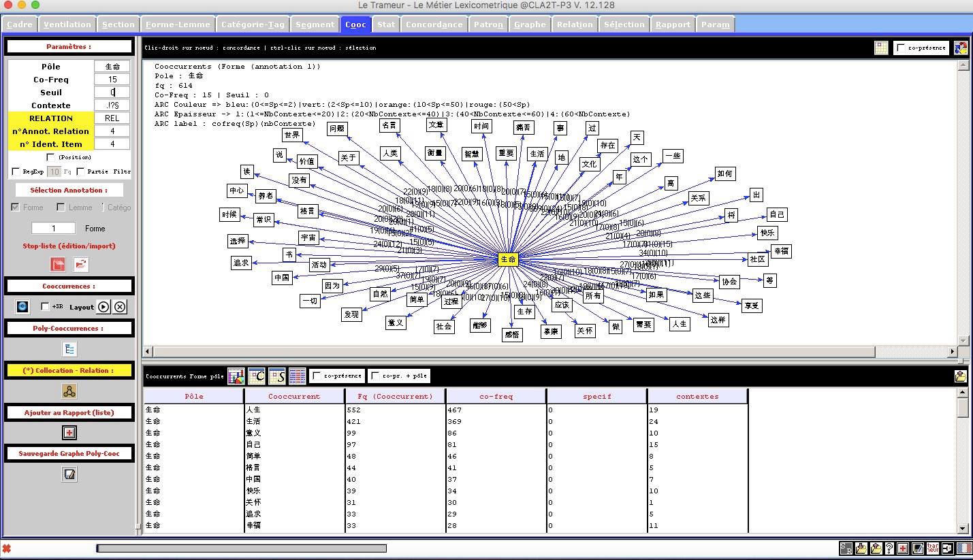The image size is (973, 560).
Task: Click the colored shapes icon in graph header
Action: pyautogui.click(x=961, y=48)
